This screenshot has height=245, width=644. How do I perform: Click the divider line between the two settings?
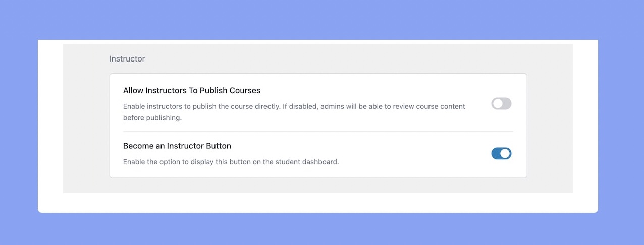(x=318, y=132)
